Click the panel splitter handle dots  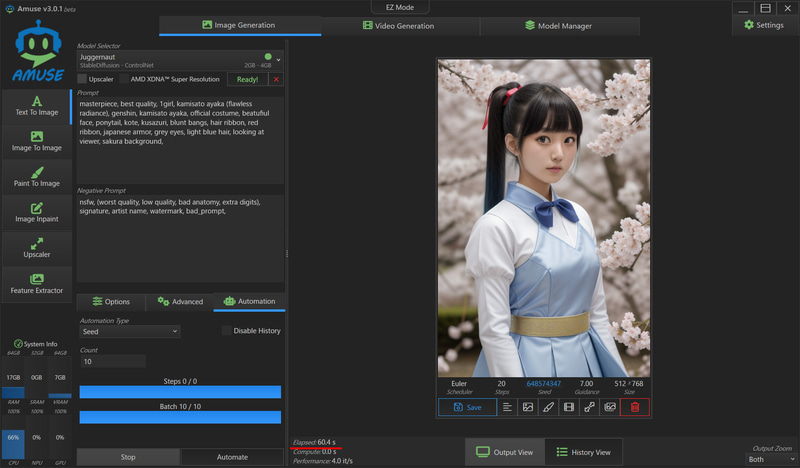287,254
